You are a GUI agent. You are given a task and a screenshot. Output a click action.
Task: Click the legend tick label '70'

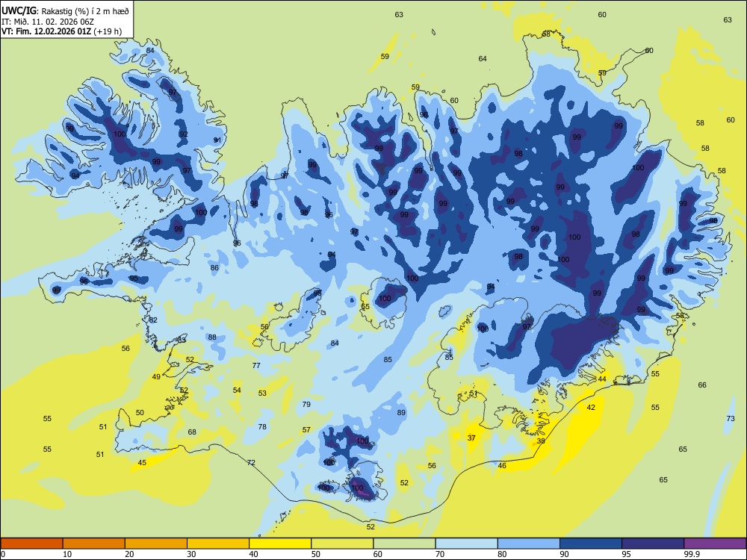(440, 554)
